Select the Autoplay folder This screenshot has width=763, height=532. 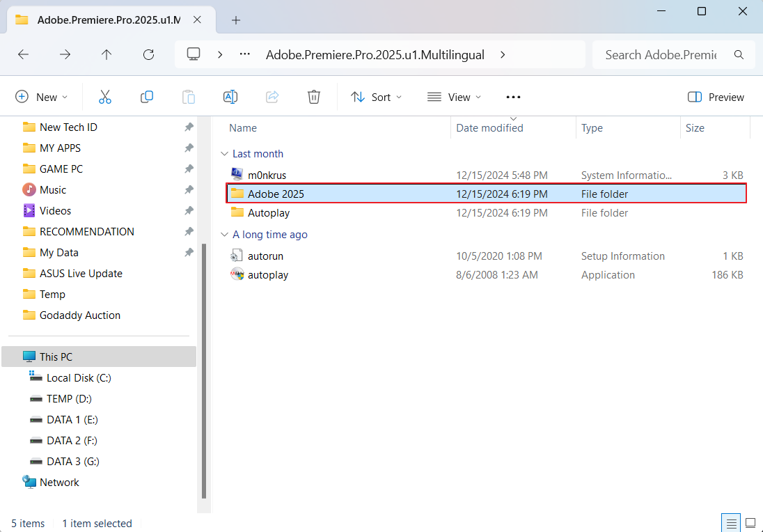[487, 212]
